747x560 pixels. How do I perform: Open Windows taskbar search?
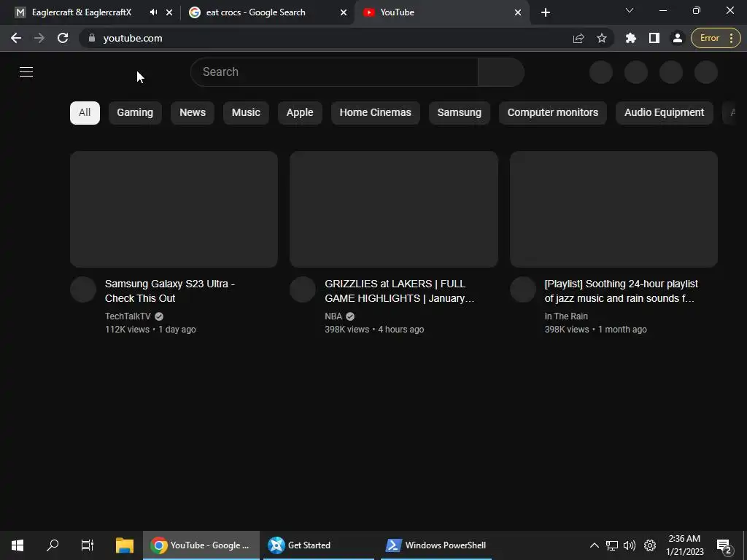click(x=53, y=545)
